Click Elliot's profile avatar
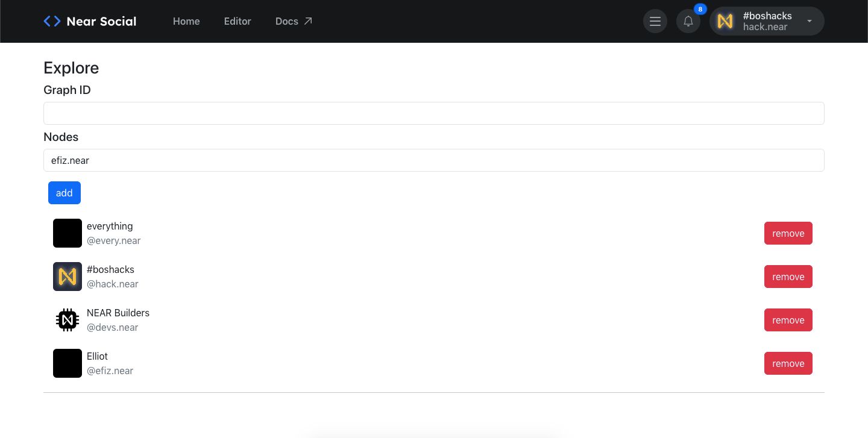Image resolution: width=868 pixels, height=438 pixels. click(x=68, y=363)
